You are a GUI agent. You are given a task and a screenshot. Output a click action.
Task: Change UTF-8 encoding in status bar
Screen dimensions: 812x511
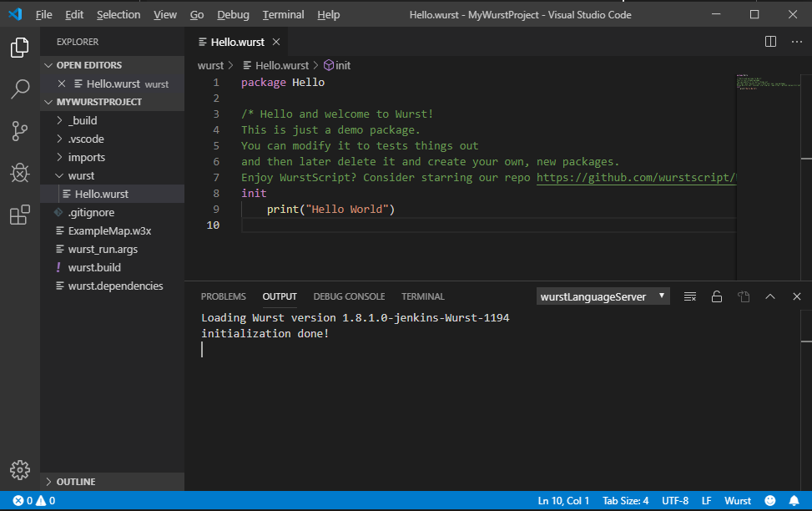[x=675, y=501]
